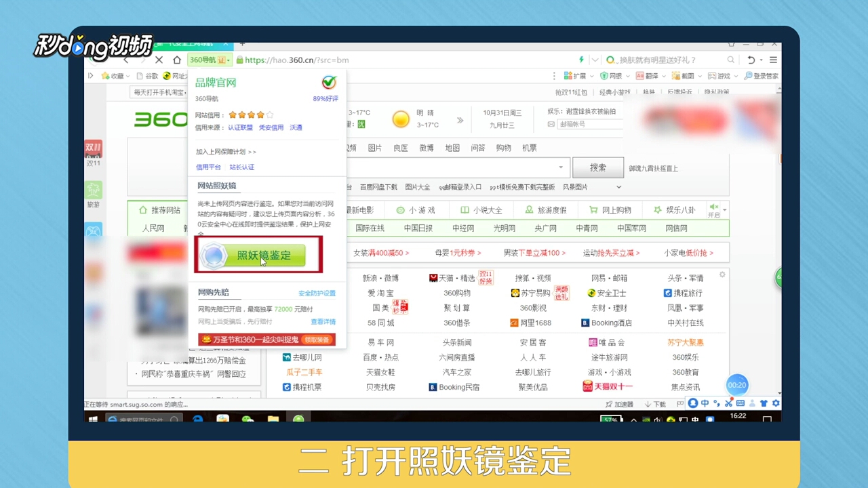Click the 加速器 status bar item
Image resolution: width=868 pixels, height=488 pixels.
pyautogui.click(x=620, y=404)
